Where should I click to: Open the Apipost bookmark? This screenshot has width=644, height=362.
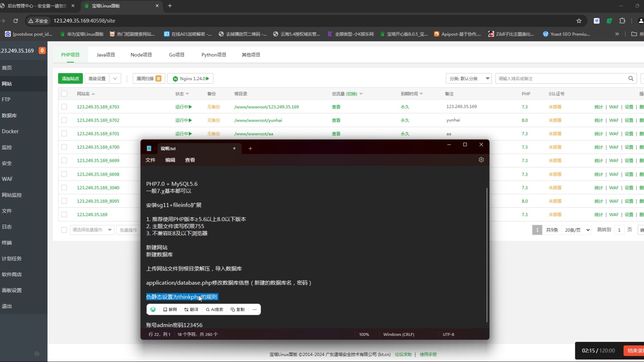coord(457,34)
